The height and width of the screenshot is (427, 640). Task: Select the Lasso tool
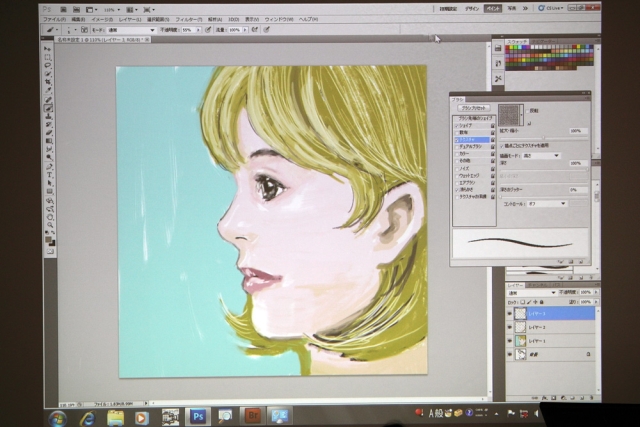tap(48, 65)
